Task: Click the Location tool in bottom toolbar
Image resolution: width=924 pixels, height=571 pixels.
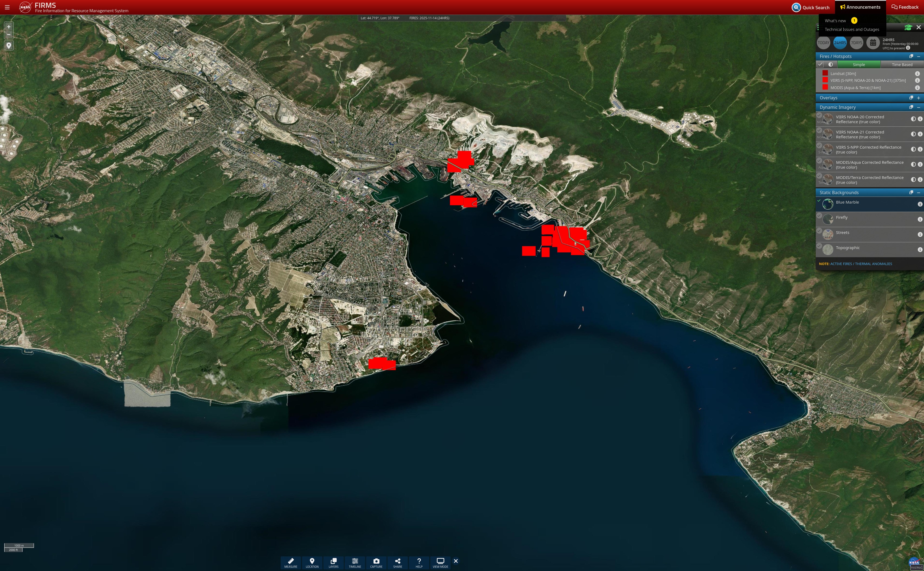Action: tap(312, 562)
